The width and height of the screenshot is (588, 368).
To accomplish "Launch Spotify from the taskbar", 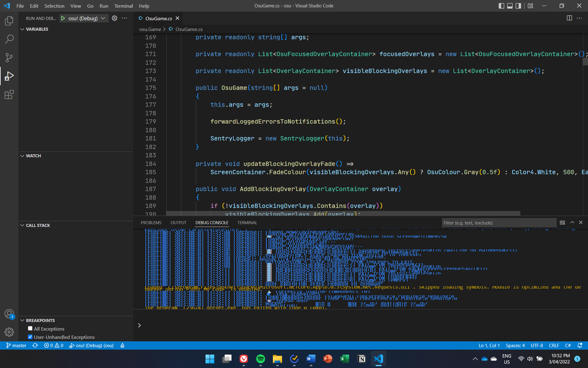I will pyautogui.click(x=261, y=359).
